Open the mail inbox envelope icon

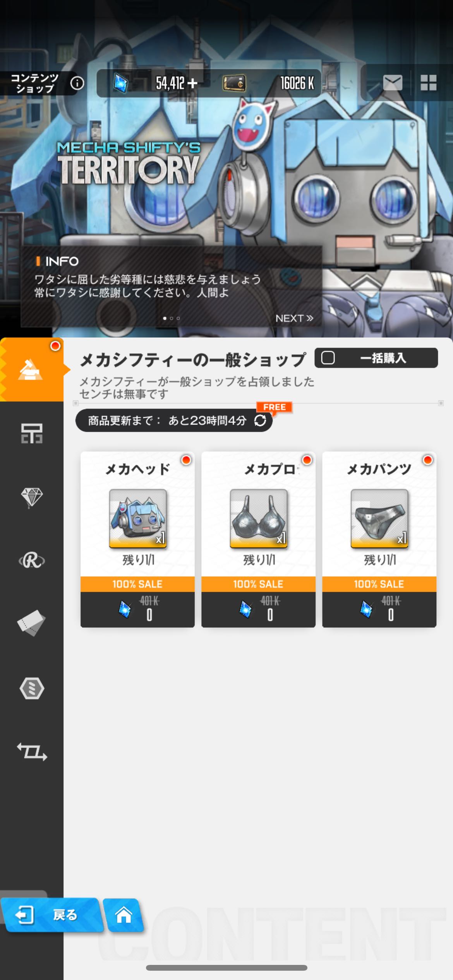tap(393, 82)
